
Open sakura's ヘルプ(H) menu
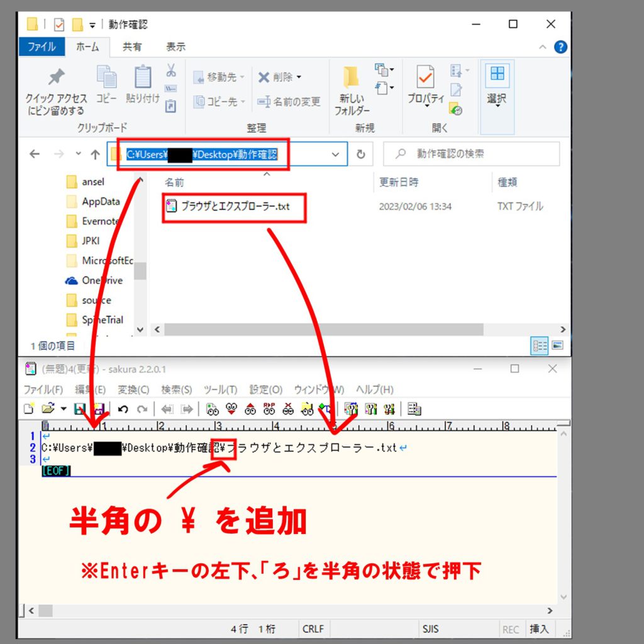374,389
